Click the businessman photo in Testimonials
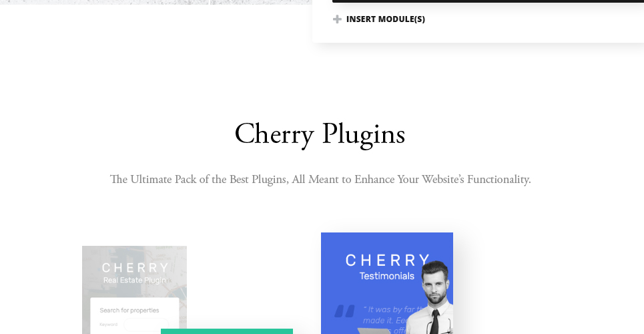644x334 pixels. [x=429, y=297]
